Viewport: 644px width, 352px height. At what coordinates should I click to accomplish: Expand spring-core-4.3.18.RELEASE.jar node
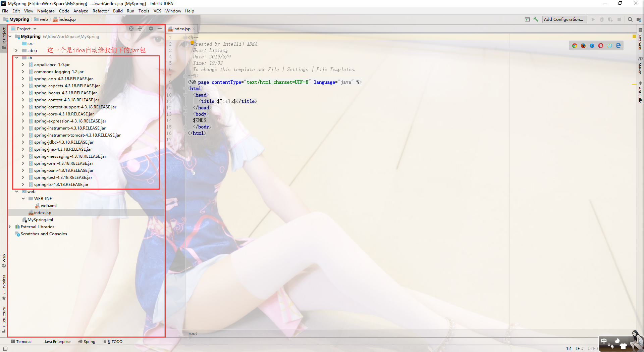pos(23,114)
